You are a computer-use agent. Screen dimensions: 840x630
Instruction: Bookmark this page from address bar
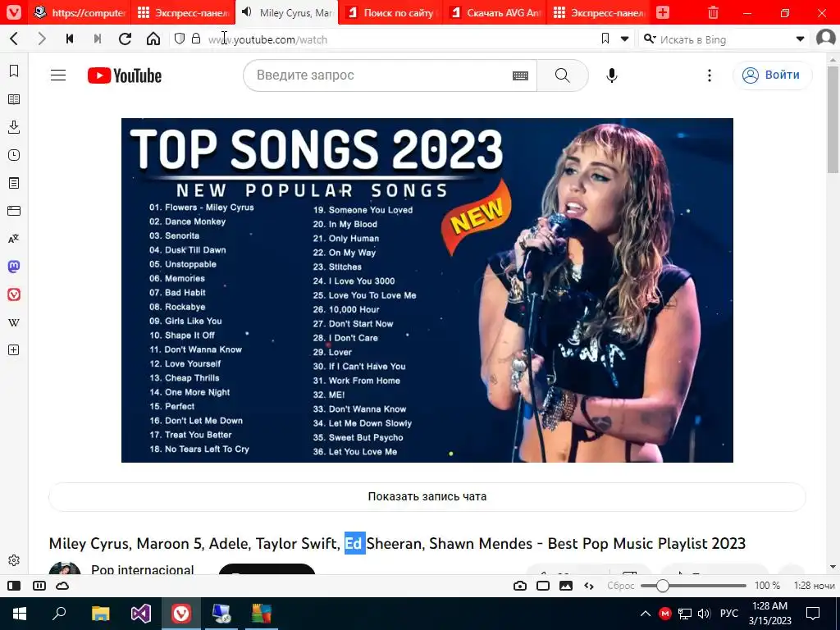[x=605, y=39]
